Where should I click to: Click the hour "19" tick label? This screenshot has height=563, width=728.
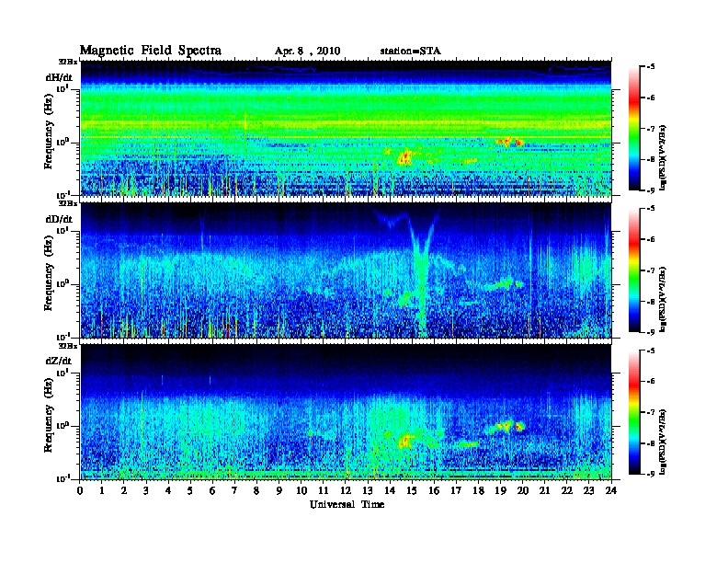500,491
